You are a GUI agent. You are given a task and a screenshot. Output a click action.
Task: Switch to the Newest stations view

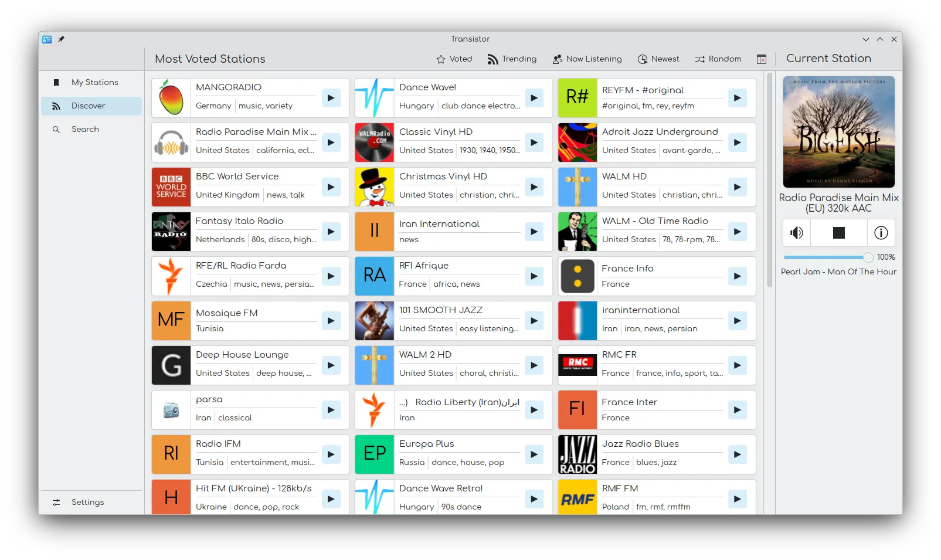(658, 59)
